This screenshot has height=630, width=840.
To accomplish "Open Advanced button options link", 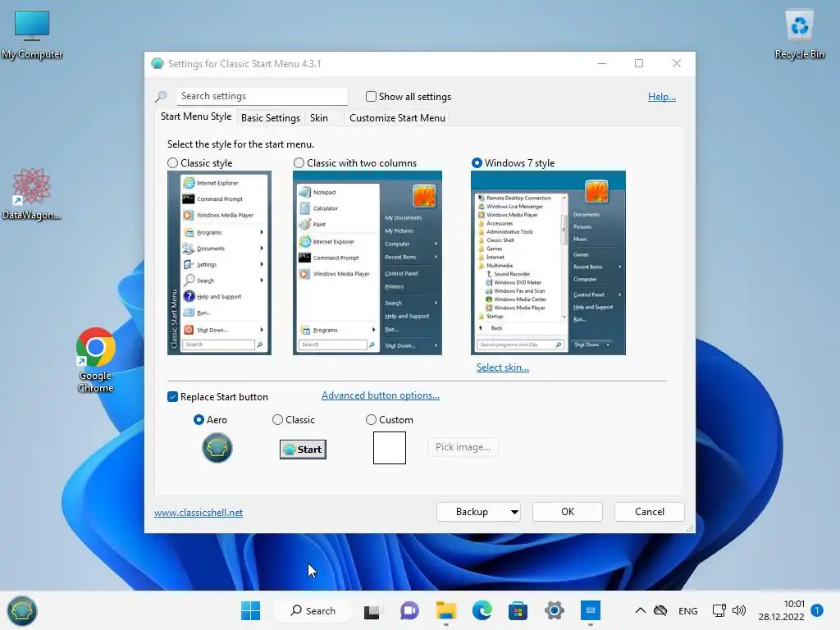I will (x=381, y=395).
